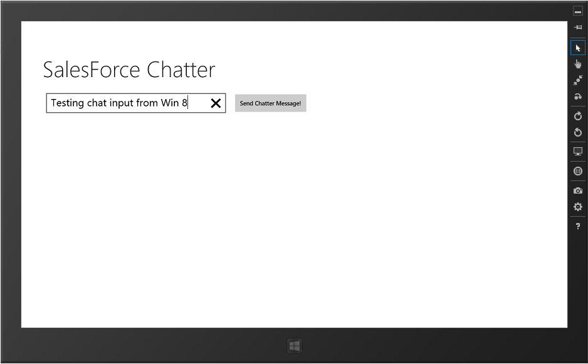Viewport: 588px width, 364px height.
Task: Rotate simulator counterclockwise 90 degrees
Action: (x=578, y=132)
